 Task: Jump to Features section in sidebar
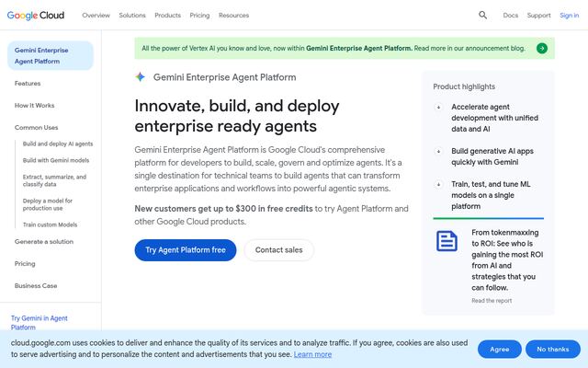(x=28, y=84)
